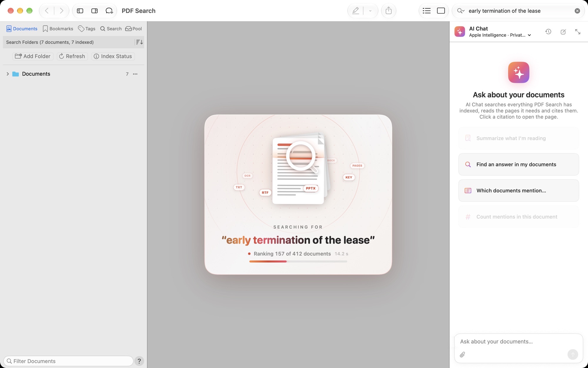The image size is (588, 368).
Task: Expand the Documents folder chevron
Action: tap(8, 74)
